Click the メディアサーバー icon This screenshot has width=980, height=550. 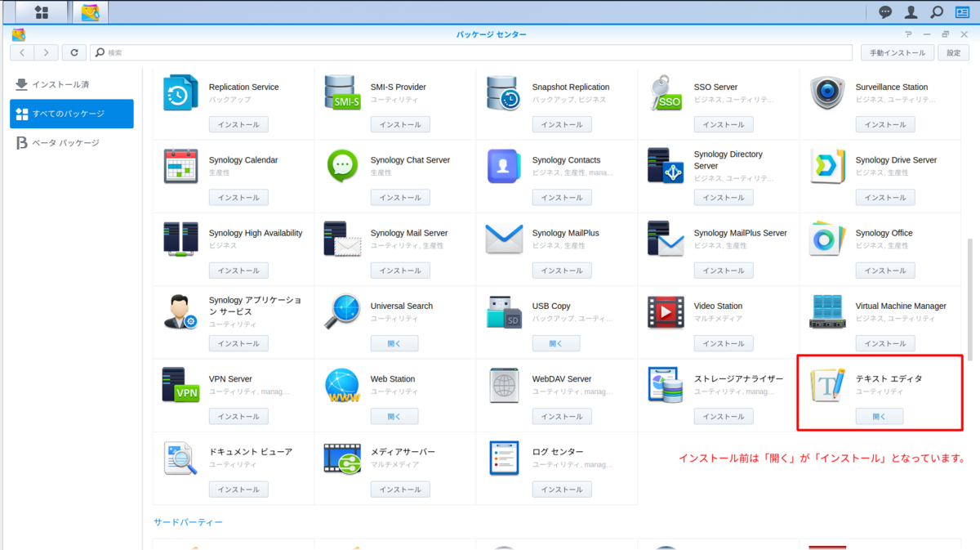click(342, 458)
